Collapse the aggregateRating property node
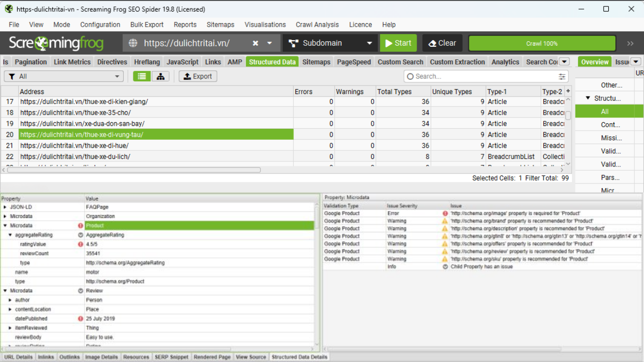644x362 pixels. point(10,235)
